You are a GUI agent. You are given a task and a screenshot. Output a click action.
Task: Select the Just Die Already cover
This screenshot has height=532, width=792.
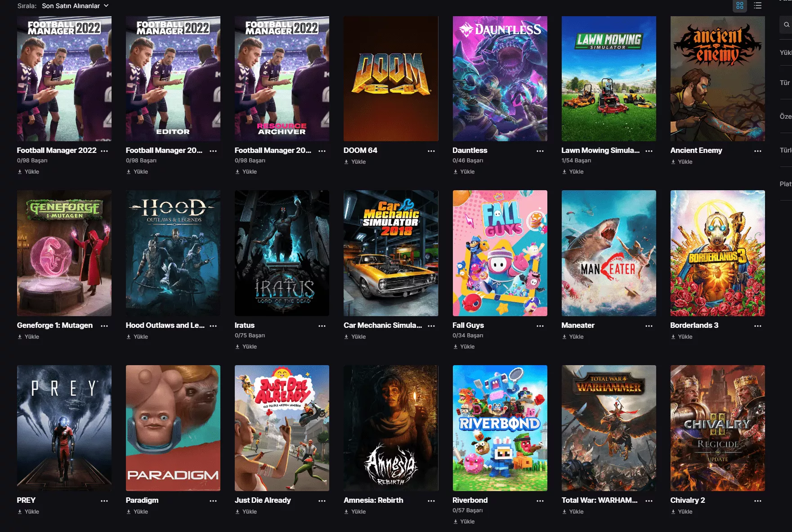tap(282, 428)
